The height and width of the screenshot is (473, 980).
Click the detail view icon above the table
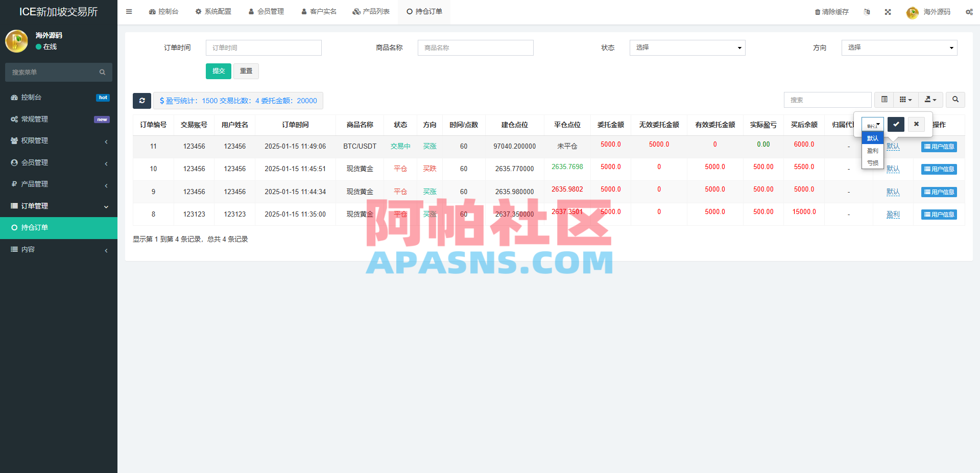(884, 100)
